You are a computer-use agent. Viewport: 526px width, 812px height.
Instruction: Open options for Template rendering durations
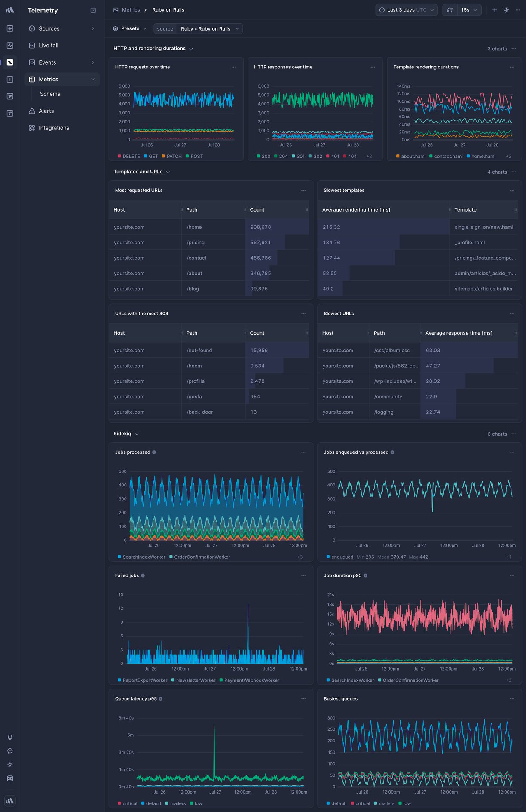click(512, 67)
